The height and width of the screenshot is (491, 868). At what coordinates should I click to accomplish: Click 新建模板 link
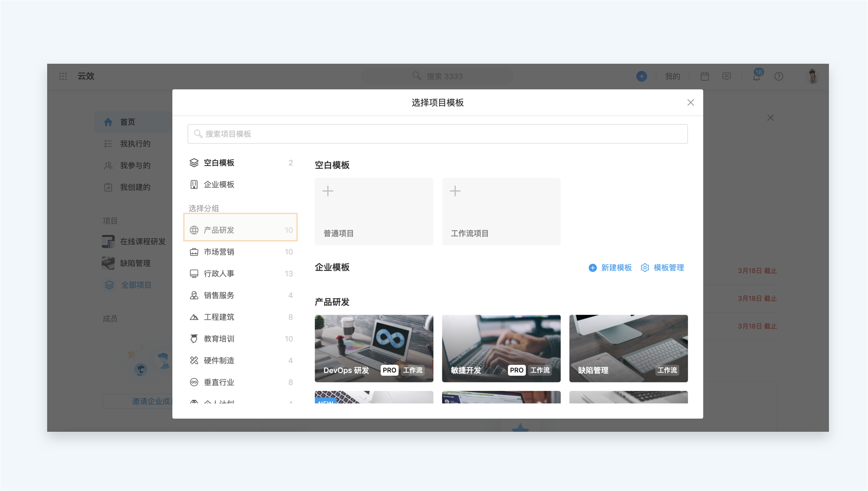[x=610, y=268]
